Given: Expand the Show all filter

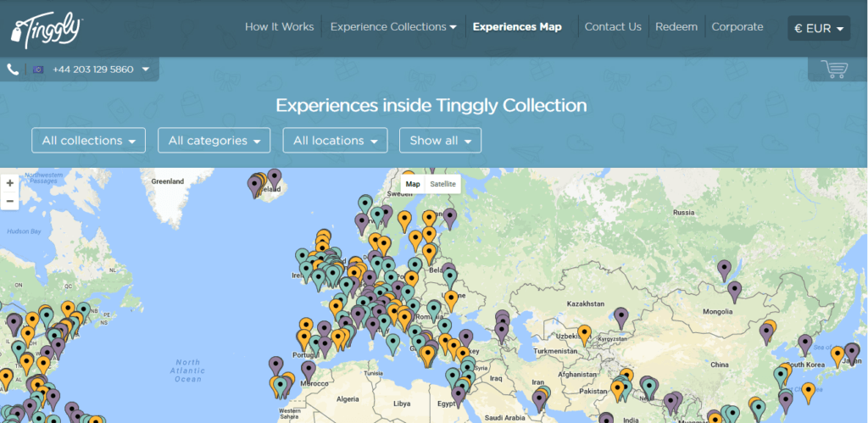Looking at the screenshot, I should 440,141.
